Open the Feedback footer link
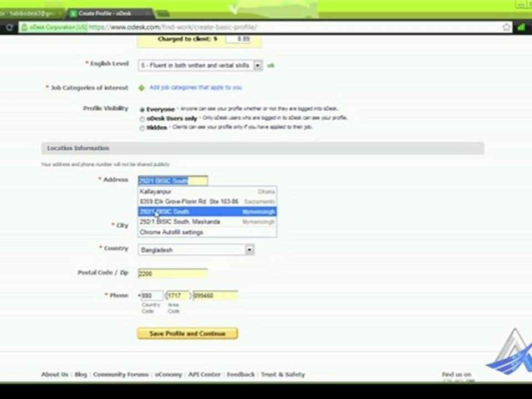 click(241, 375)
